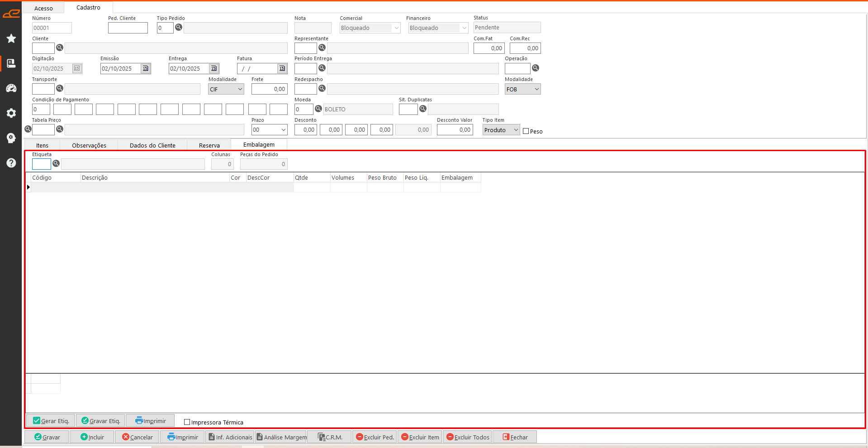Click the help question mark icon
This screenshot has width=868, height=448.
tap(11, 163)
